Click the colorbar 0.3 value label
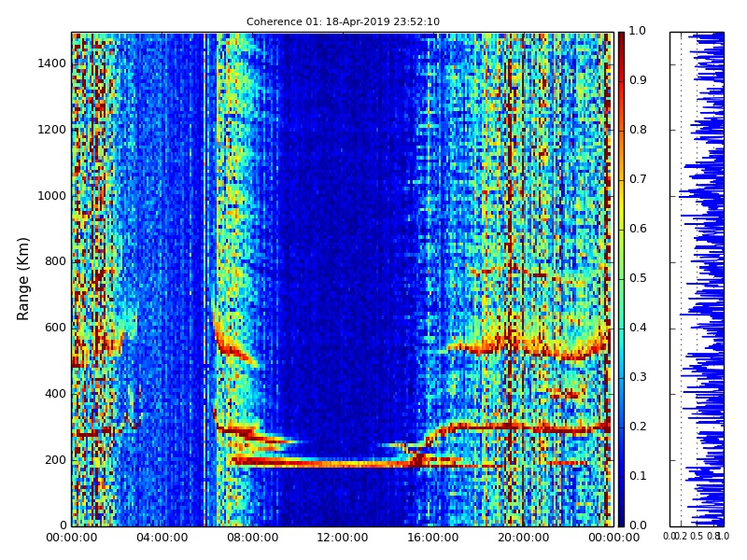 click(x=638, y=377)
